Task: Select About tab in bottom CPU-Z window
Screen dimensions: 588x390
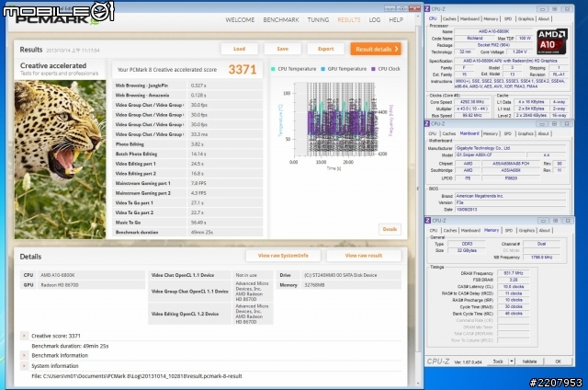Action: [x=545, y=231]
